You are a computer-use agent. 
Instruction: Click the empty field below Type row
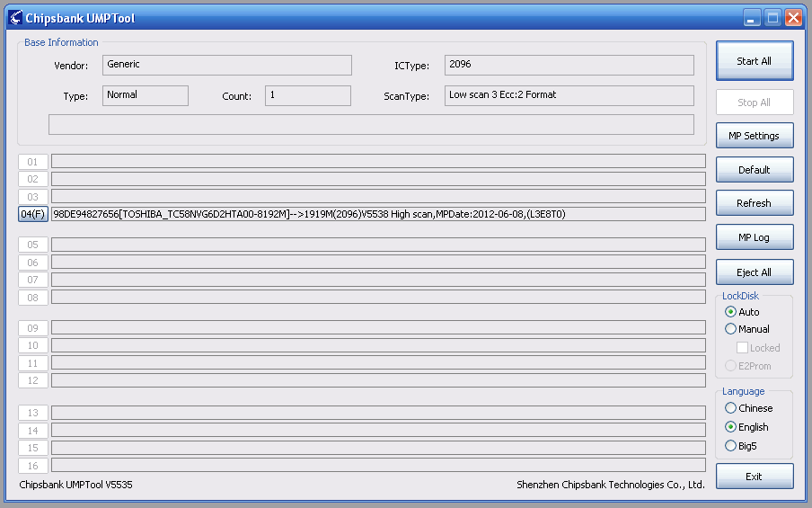pos(371,124)
